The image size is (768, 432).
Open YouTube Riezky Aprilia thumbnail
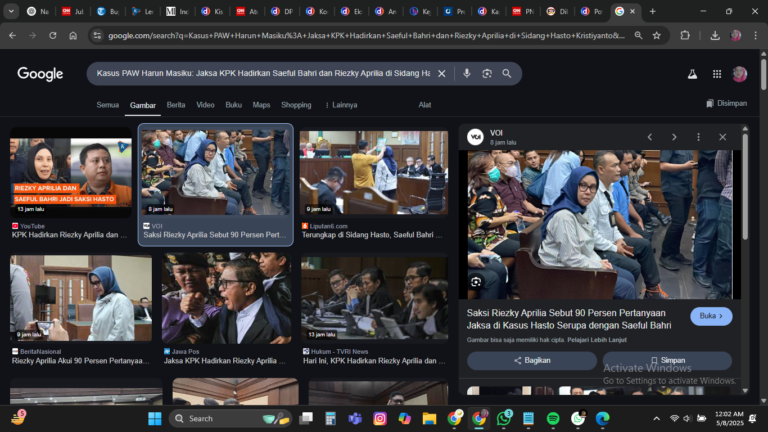[71, 171]
